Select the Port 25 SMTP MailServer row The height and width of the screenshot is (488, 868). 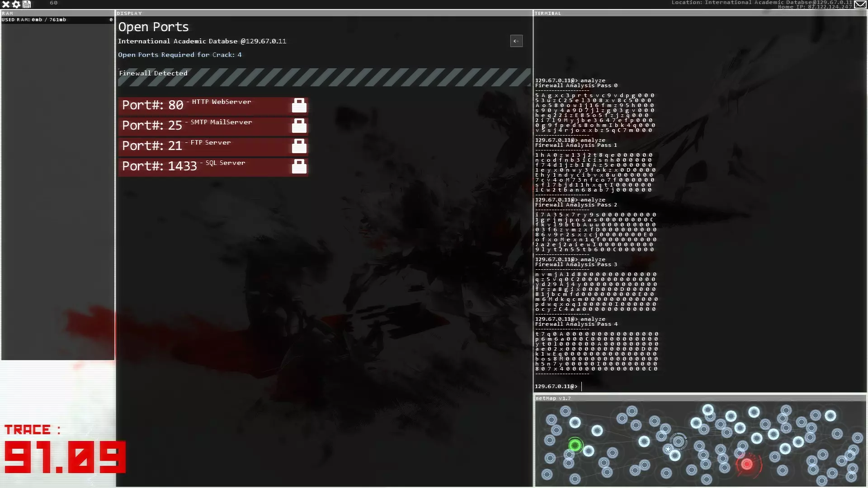(203, 126)
